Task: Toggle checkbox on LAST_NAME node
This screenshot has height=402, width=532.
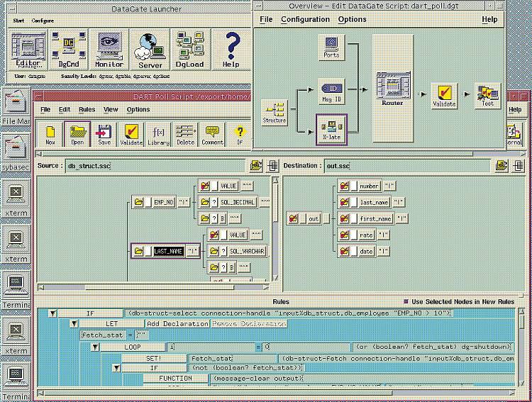Action: pos(148,252)
